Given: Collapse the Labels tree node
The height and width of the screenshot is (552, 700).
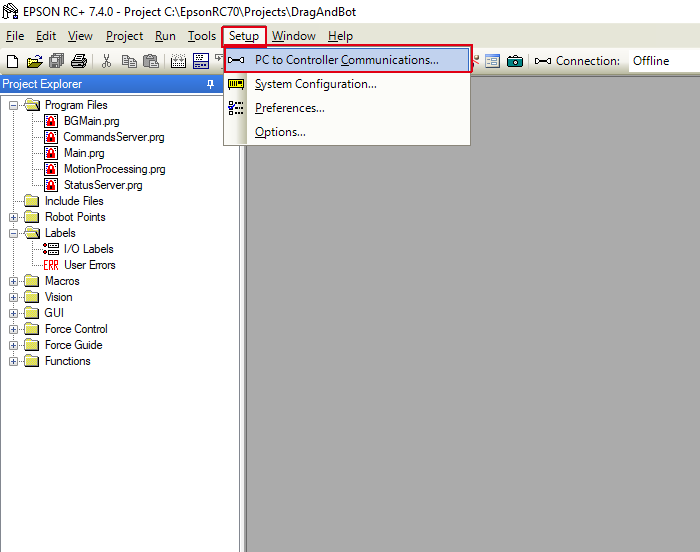Looking at the screenshot, I should coord(13,233).
